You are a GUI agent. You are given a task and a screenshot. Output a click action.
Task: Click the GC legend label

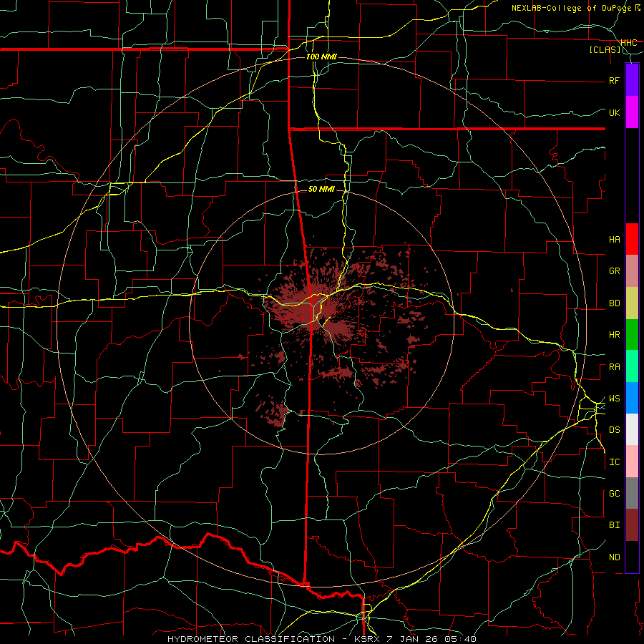click(614, 494)
